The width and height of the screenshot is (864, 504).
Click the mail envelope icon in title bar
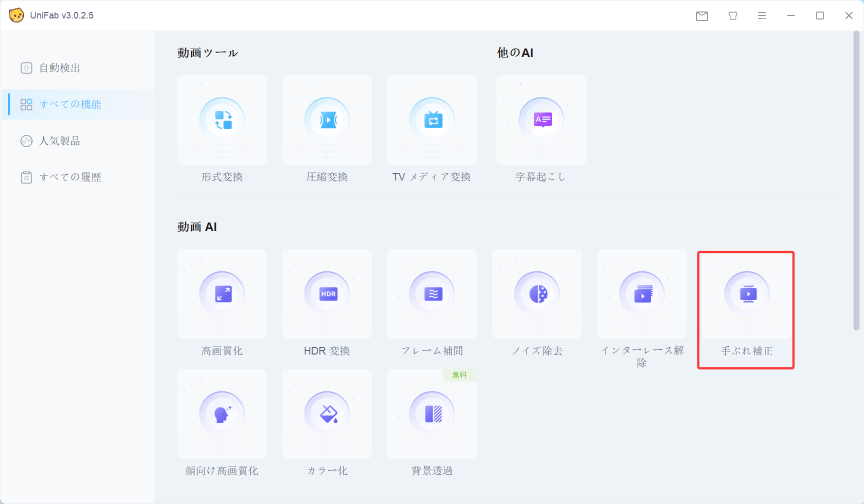(x=702, y=16)
